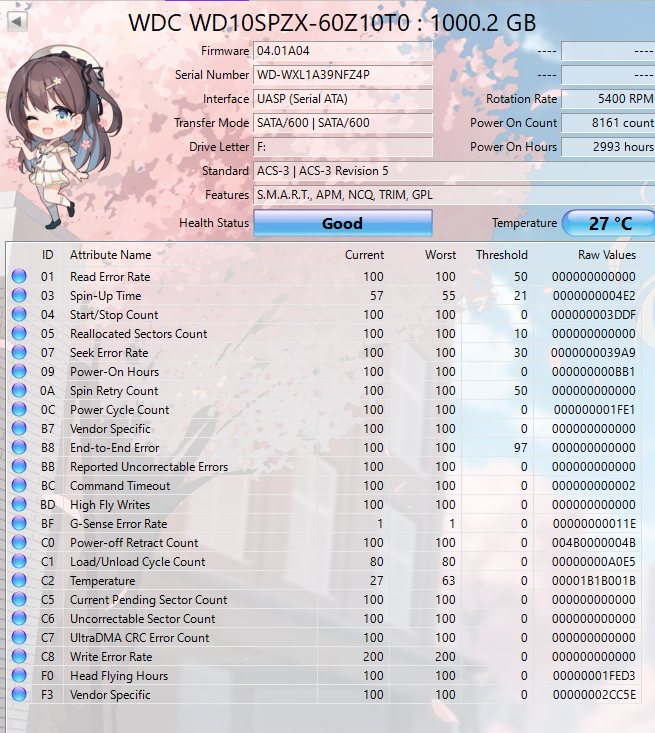This screenshot has width=655, height=733.
Task: Click the Standard field ACS-3 Revision 5
Action: coord(454,171)
